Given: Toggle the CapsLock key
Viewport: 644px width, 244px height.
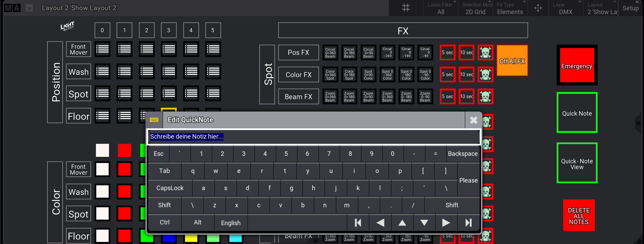Looking at the screenshot, I should click(170, 188).
